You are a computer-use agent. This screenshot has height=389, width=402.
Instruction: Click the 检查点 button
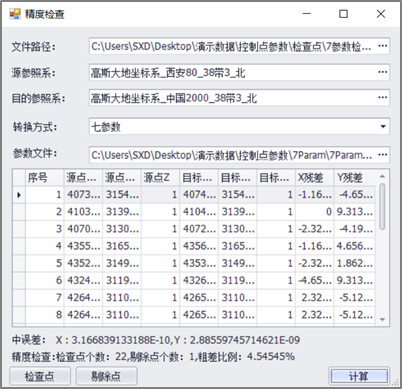(40, 376)
